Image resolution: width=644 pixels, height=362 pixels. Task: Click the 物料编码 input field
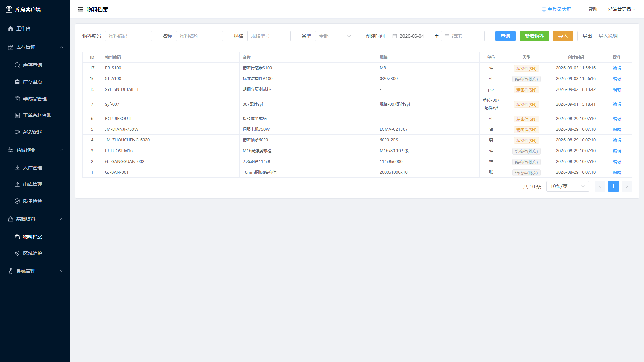point(128,36)
